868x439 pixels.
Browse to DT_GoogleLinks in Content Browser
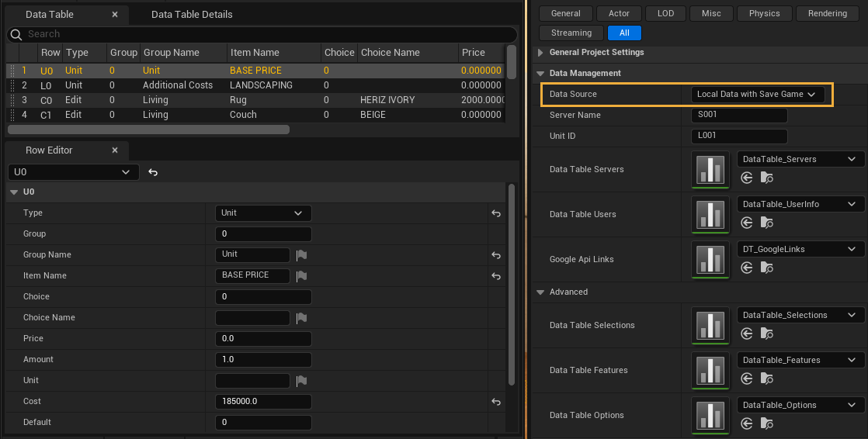pyautogui.click(x=767, y=268)
